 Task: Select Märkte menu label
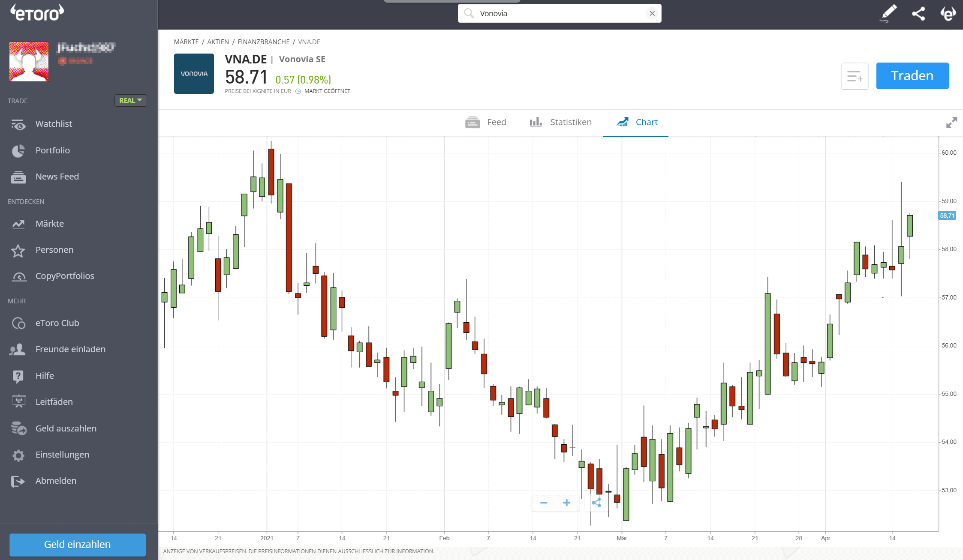50,224
